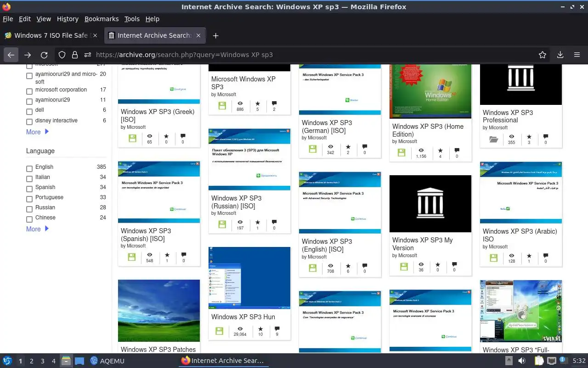This screenshot has width=588, height=368.
Task: Click the software disk icon under Windows XP SP3 (Spanish)
Action: click(x=132, y=257)
